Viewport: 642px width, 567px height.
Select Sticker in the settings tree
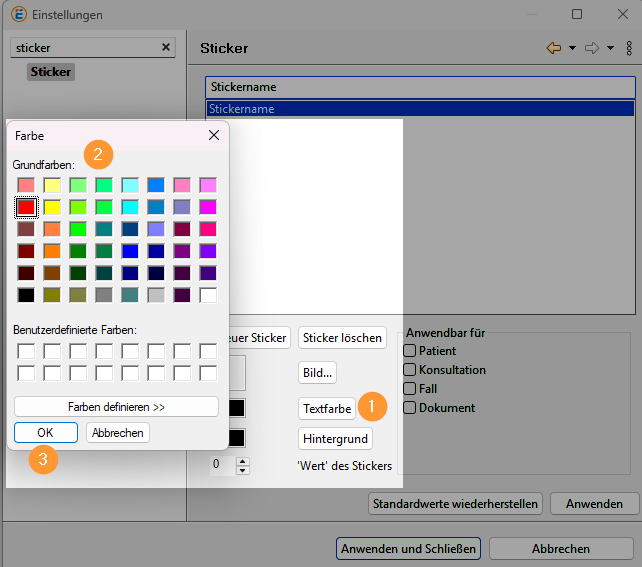pyautogui.click(x=50, y=72)
